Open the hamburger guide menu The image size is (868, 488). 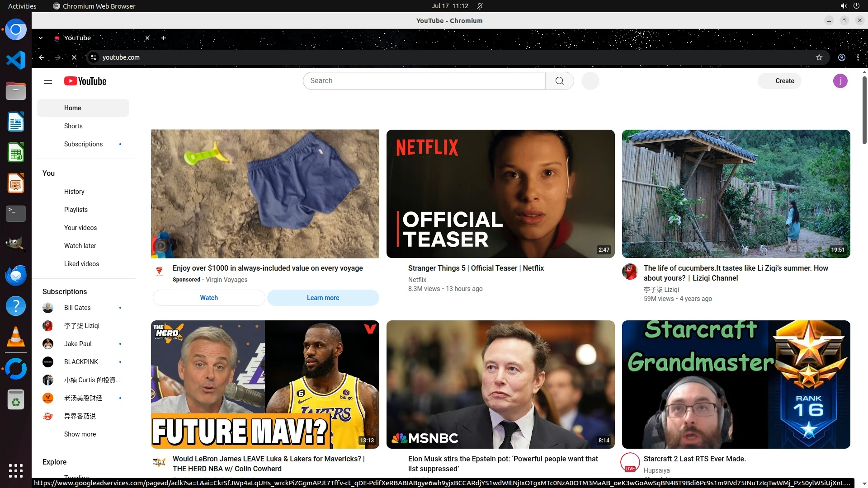coord(48,81)
